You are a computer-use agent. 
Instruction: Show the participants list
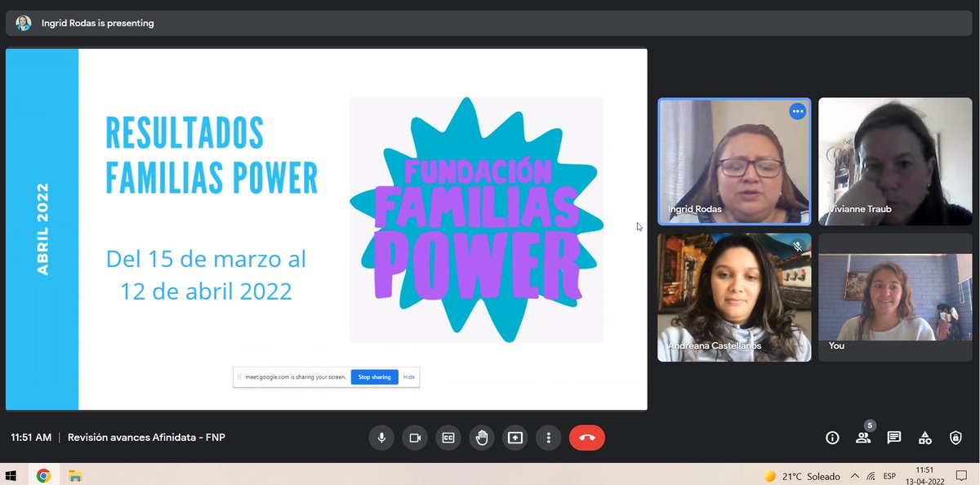(x=862, y=438)
